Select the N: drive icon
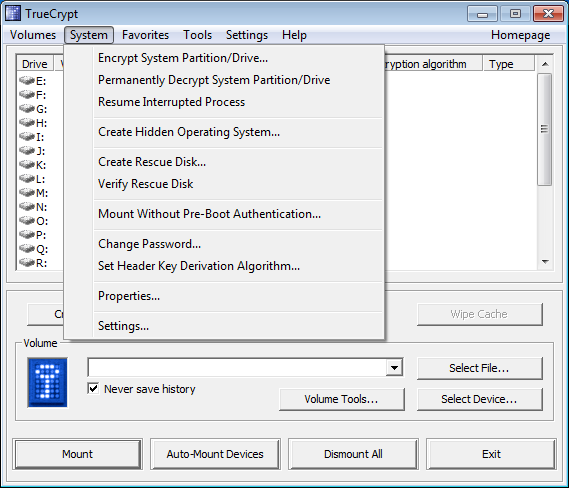569x488 pixels. (26, 206)
